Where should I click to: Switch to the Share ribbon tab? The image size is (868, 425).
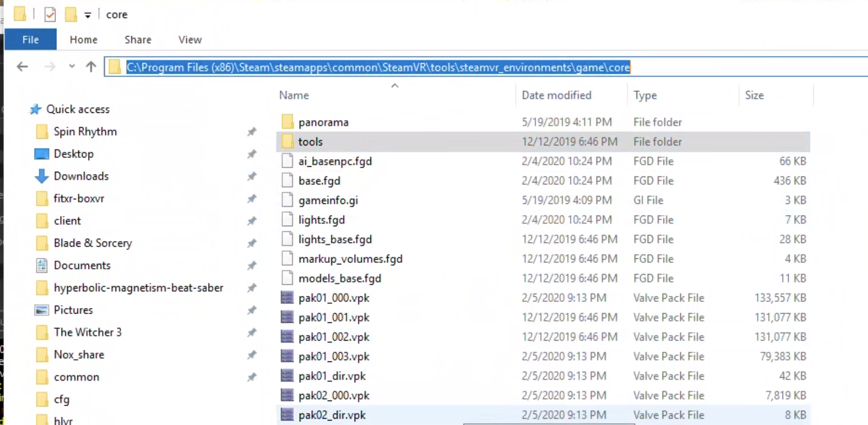tap(138, 40)
